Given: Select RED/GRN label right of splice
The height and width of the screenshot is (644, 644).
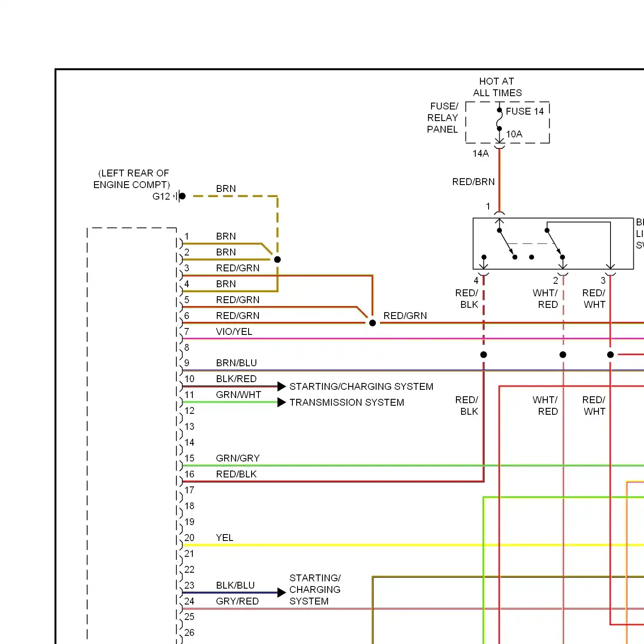Looking at the screenshot, I should [x=405, y=316].
